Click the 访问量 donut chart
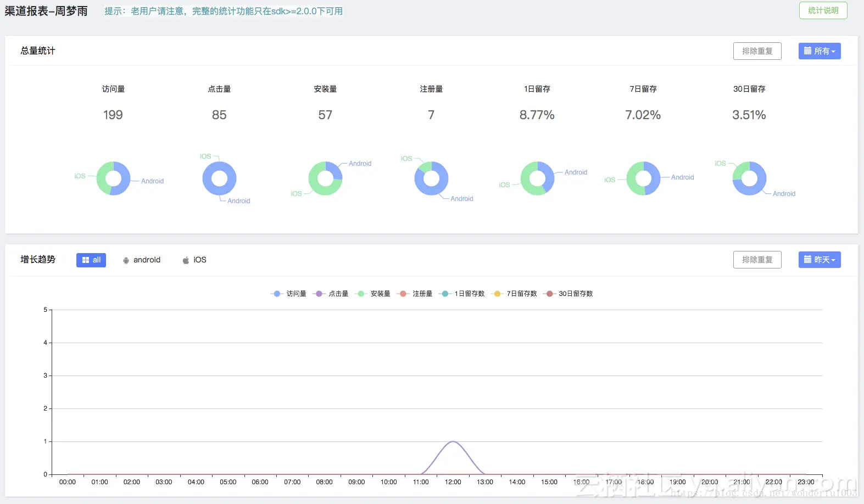This screenshot has width=864, height=504. click(x=113, y=178)
